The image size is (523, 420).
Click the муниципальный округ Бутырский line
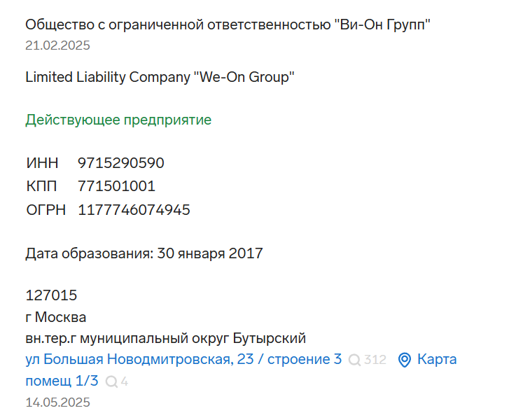click(165, 338)
